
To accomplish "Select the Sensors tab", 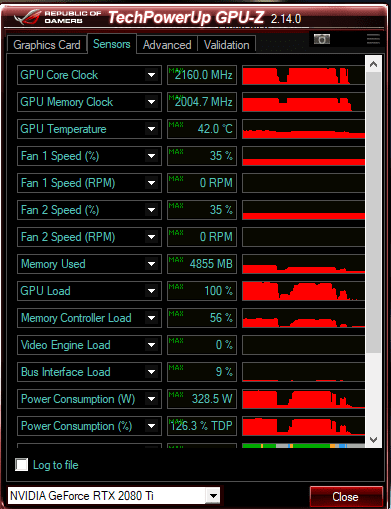I will 112,44.
